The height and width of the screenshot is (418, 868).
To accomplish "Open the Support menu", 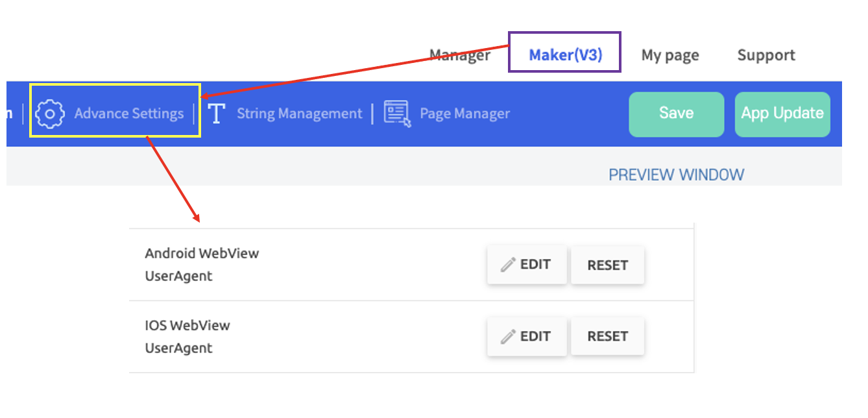I will tap(766, 55).
